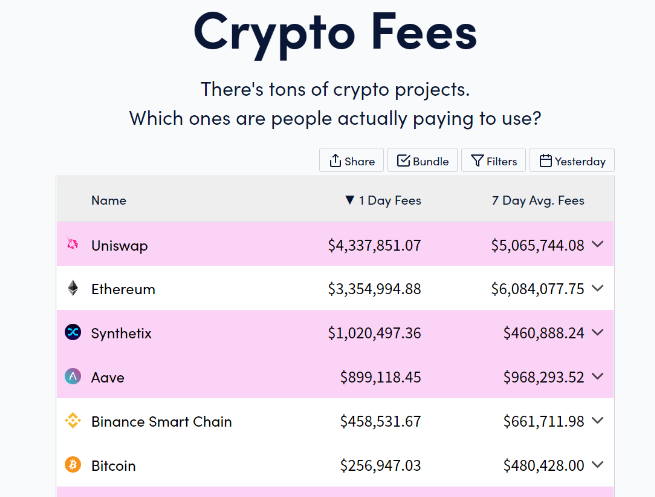Toggle the Bundle checkbox button
The width and height of the screenshot is (655, 497).
coord(422,160)
